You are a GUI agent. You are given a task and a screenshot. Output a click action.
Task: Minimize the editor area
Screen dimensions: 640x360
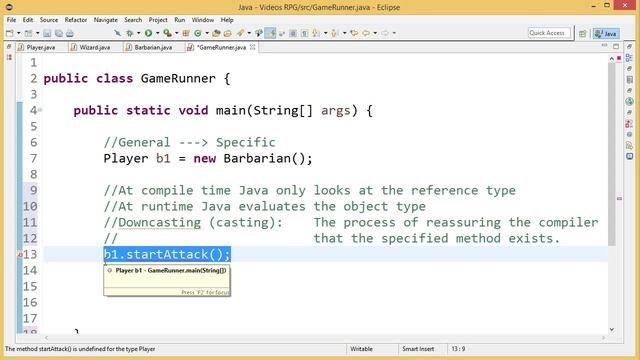[604, 46]
